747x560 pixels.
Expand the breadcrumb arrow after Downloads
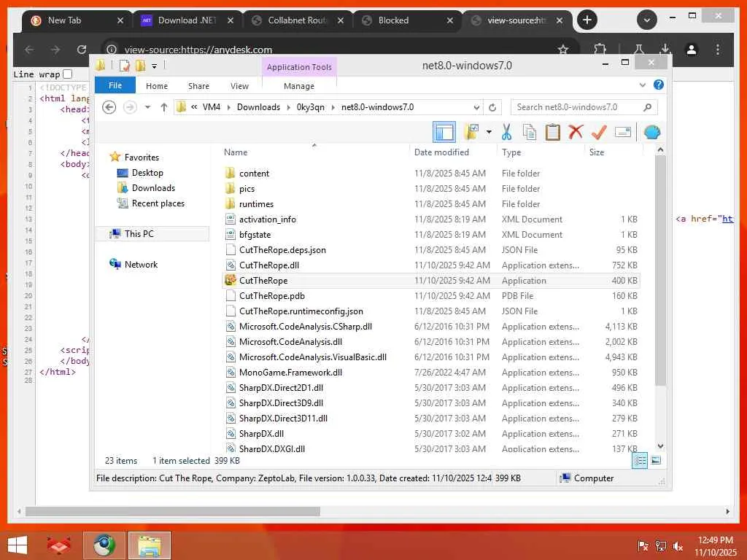pos(289,107)
